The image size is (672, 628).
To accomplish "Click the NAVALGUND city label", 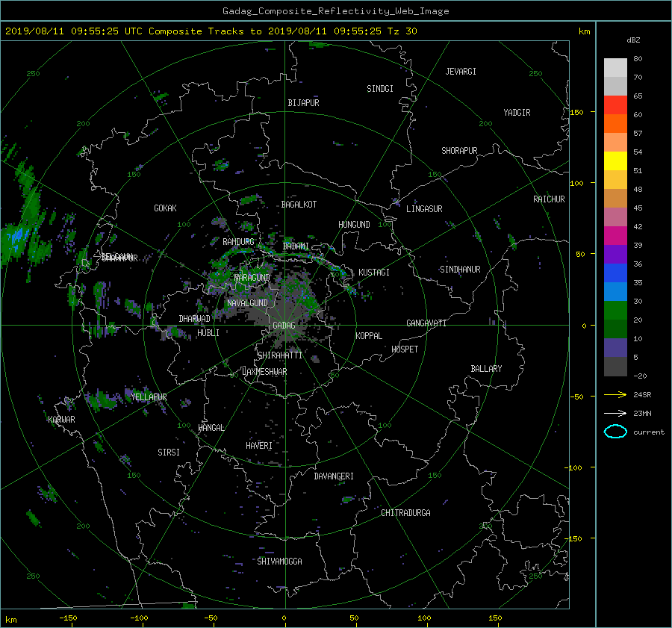I will (247, 303).
